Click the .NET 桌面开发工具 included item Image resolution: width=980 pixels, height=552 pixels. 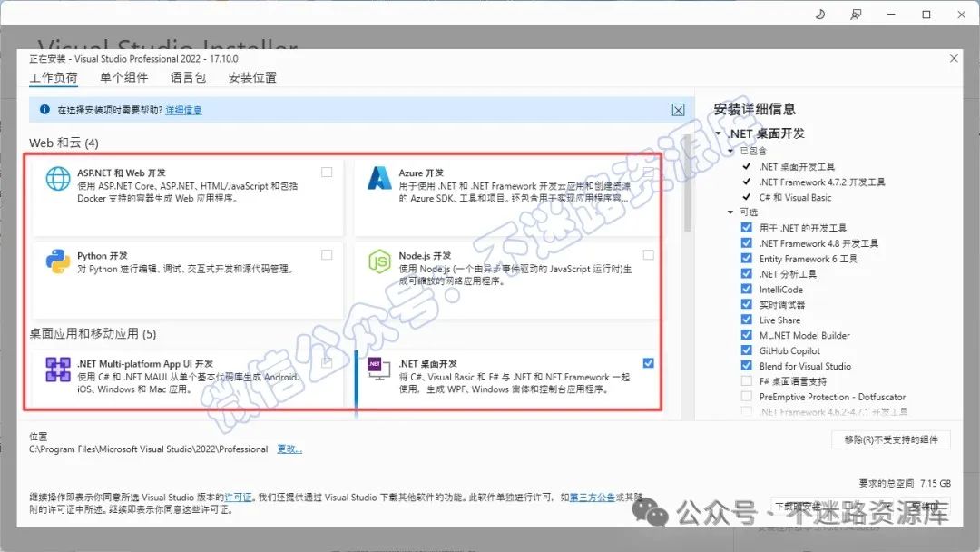pos(797,166)
